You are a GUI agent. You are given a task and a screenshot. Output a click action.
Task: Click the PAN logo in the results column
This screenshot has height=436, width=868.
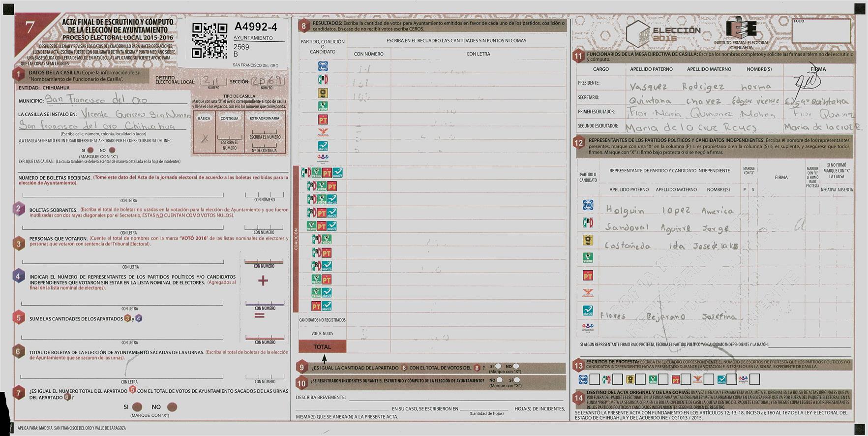coord(323,66)
